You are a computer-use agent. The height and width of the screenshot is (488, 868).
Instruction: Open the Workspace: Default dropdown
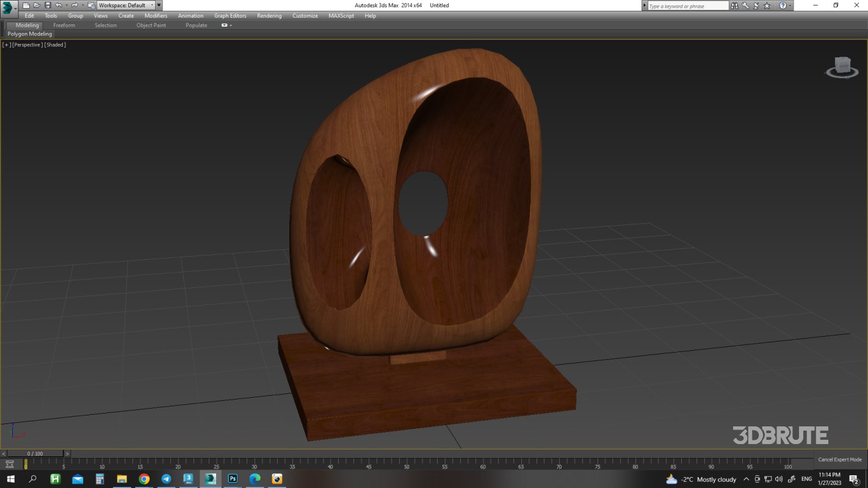click(x=152, y=5)
